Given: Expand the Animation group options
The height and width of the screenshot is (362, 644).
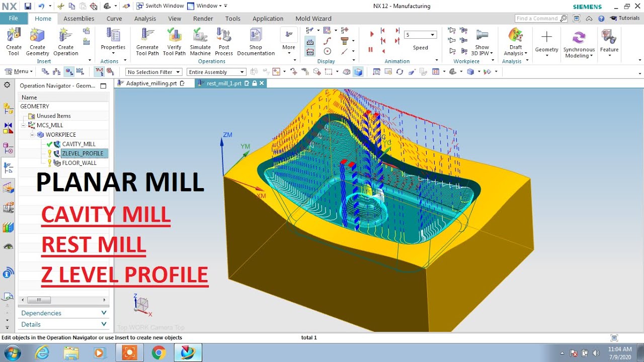Looking at the screenshot, I should (437, 61).
